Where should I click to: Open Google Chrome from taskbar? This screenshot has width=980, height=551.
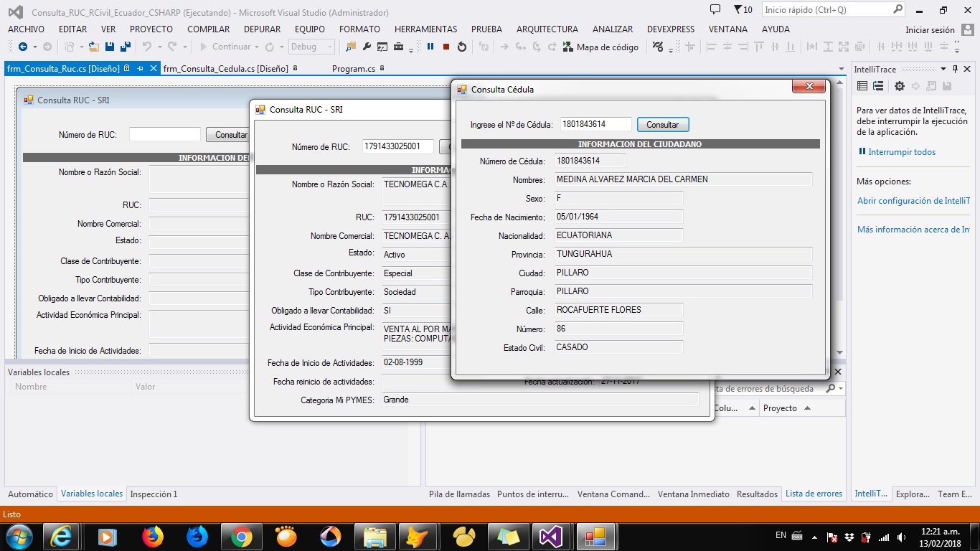point(241,536)
